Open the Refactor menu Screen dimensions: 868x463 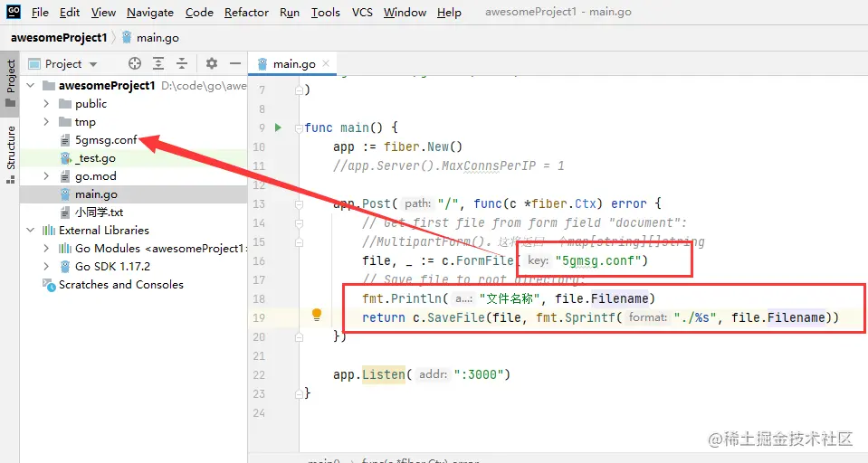tap(246, 12)
